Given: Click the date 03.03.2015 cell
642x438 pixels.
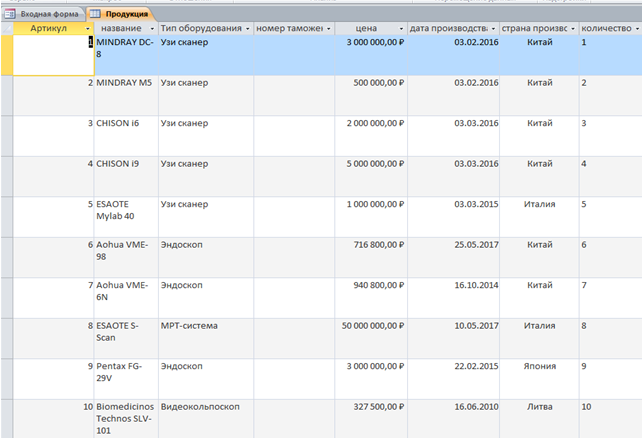Looking at the screenshot, I should (x=454, y=217).
